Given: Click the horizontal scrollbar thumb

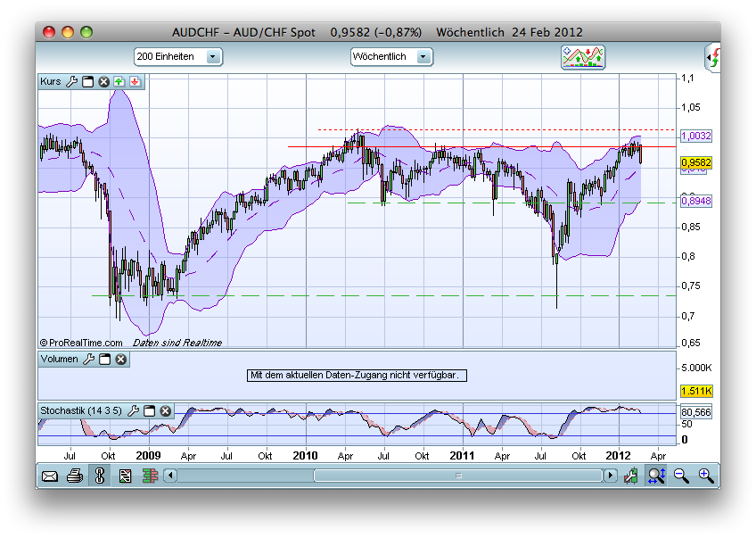Looking at the screenshot, I should 458,476.
